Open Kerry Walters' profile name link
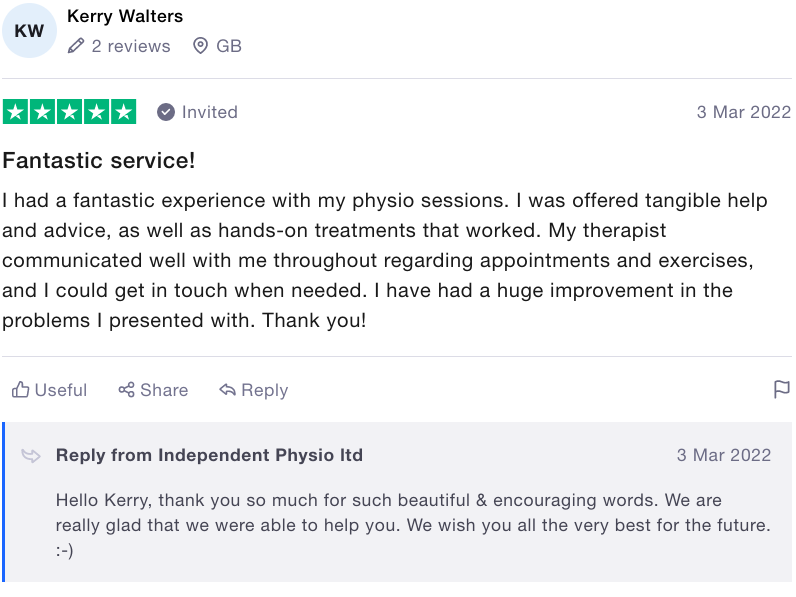This screenshot has height=597, width=796. point(125,16)
